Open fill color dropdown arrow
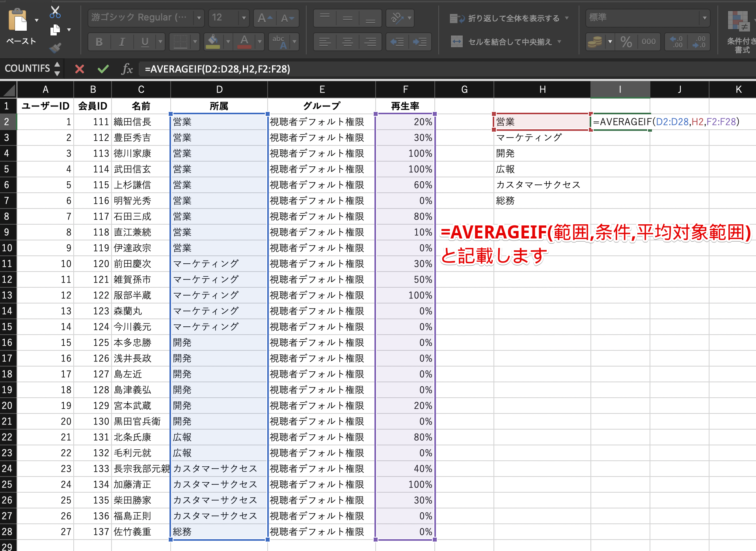This screenshot has width=756, height=551. pyautogui.click(x=228, y=41)
